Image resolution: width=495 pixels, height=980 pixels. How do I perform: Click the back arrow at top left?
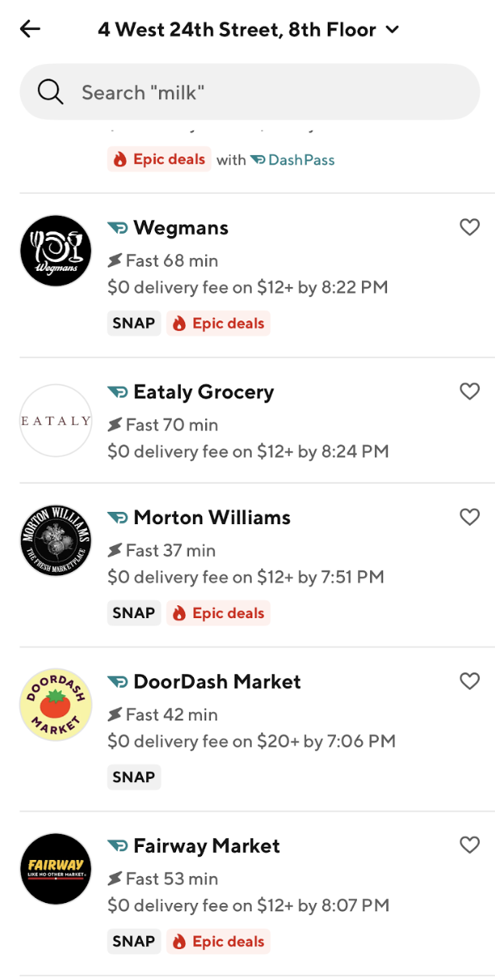click(x=29, y=29)
